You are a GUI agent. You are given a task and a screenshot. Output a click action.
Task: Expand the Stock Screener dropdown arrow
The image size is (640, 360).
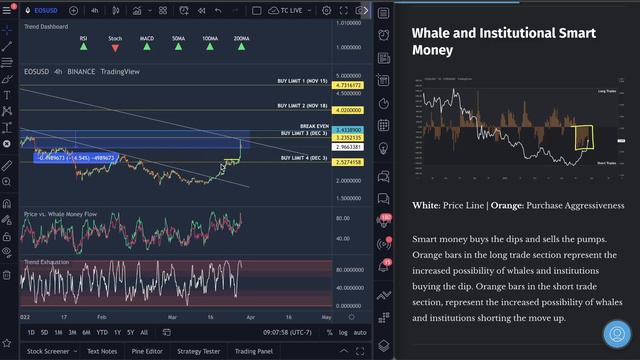[x=76, y=351]
